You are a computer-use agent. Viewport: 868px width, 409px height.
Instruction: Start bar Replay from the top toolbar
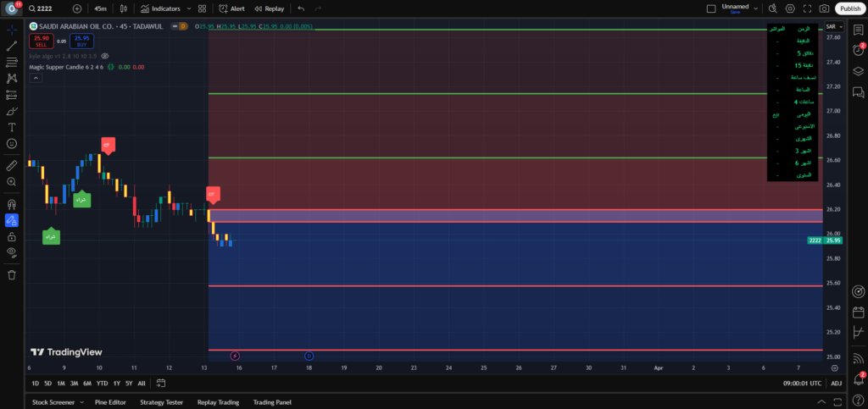point(269,8)
